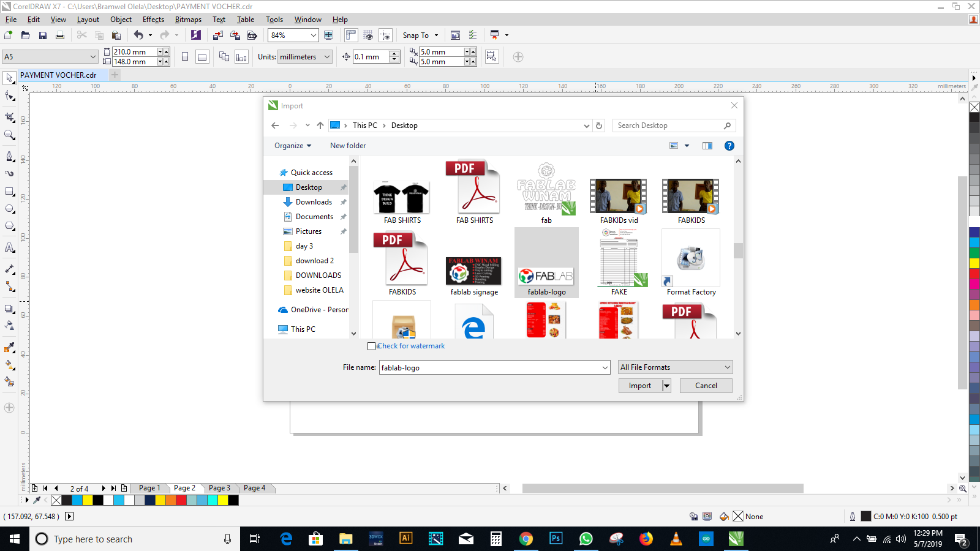This screenshot has height=551, width=980.
Task: Open Import dialog help
Action: 729,146
